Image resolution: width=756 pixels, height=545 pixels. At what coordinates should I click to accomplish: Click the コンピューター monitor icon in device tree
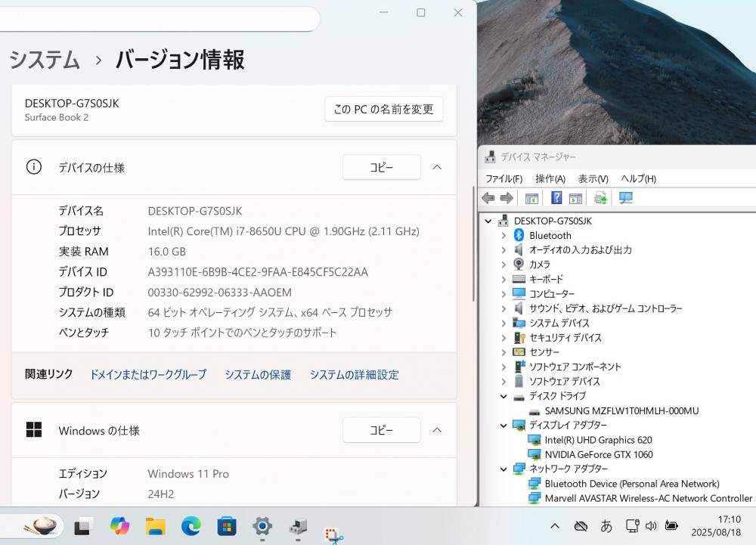point(519,293)
